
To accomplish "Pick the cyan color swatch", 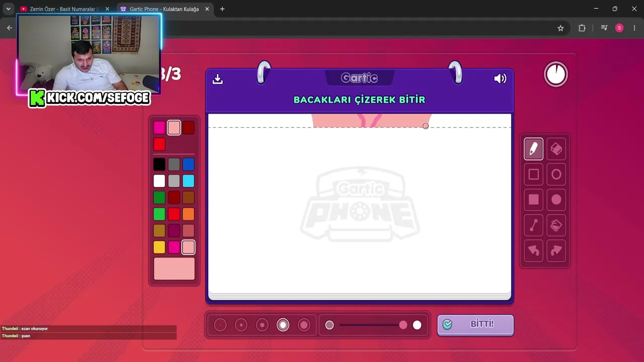I will coord(188,180).
